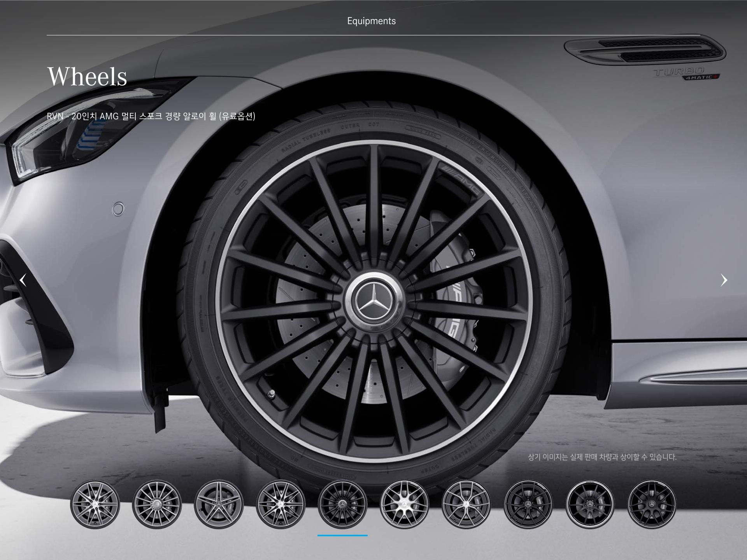The height and width of the screenshot is (560, 747).
Task: Select the third wheel thumbnail in the row
Action: click(219, 504)
